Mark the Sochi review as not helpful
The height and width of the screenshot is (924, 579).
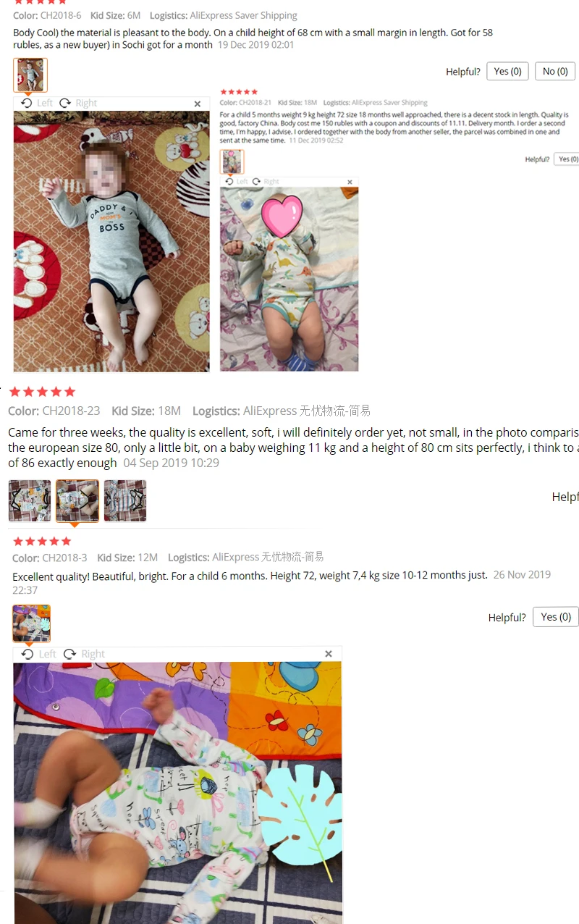555,71
